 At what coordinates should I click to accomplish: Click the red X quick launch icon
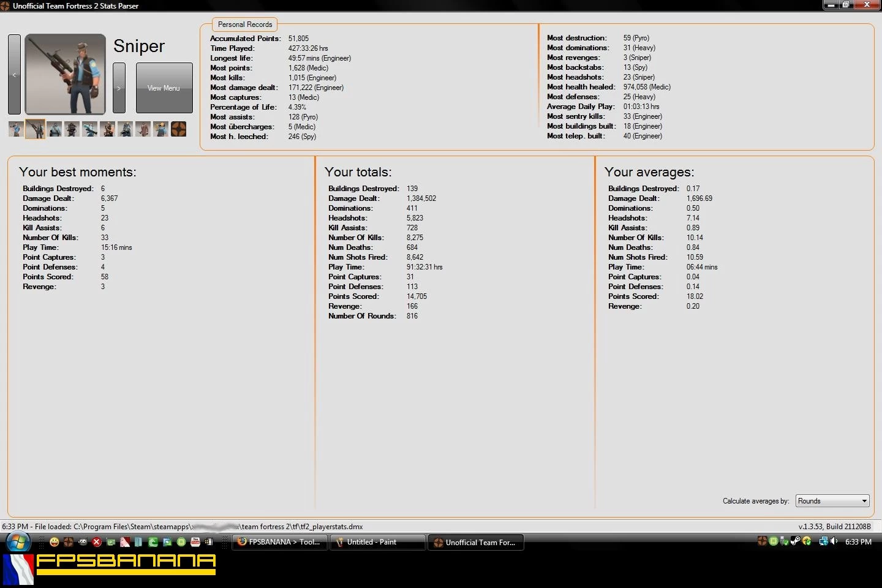coord(96,542)
